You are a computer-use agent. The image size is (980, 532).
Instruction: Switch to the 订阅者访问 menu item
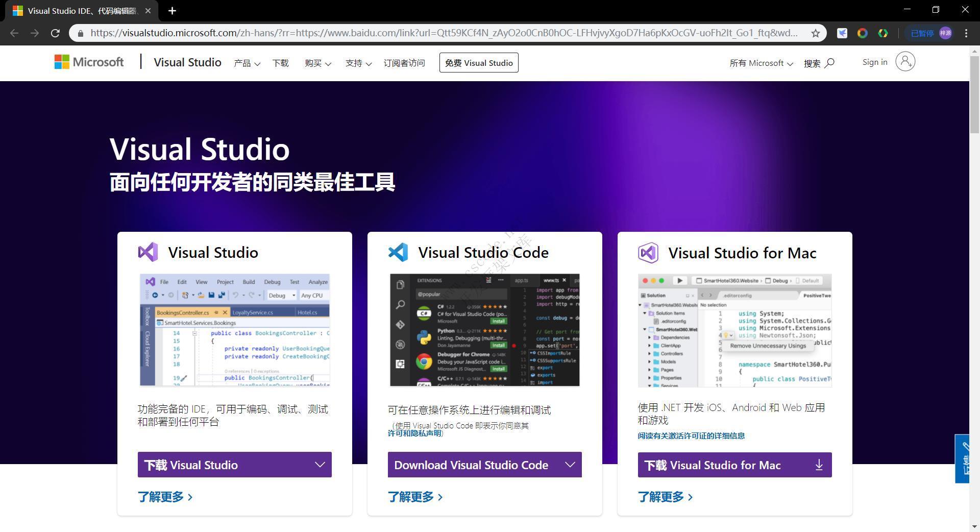[x=404, y=63]
